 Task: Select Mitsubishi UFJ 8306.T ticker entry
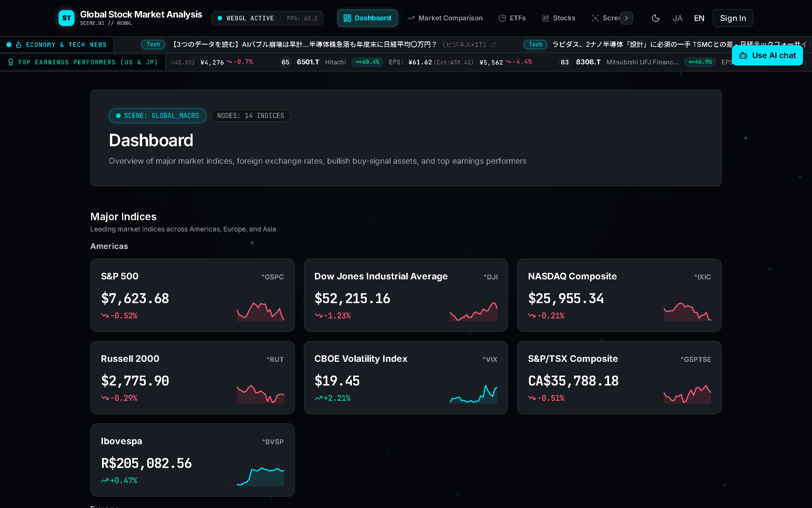click(646, 62)
